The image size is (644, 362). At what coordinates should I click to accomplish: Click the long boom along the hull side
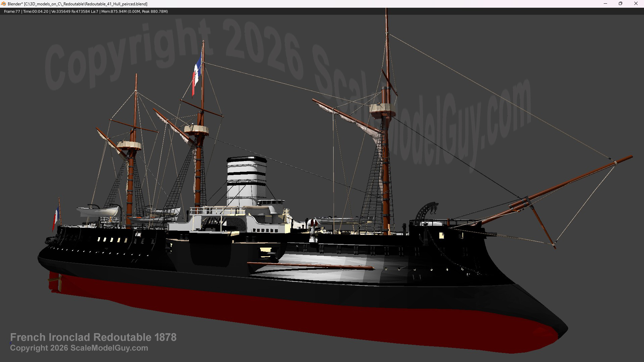[x=310, y=265]
